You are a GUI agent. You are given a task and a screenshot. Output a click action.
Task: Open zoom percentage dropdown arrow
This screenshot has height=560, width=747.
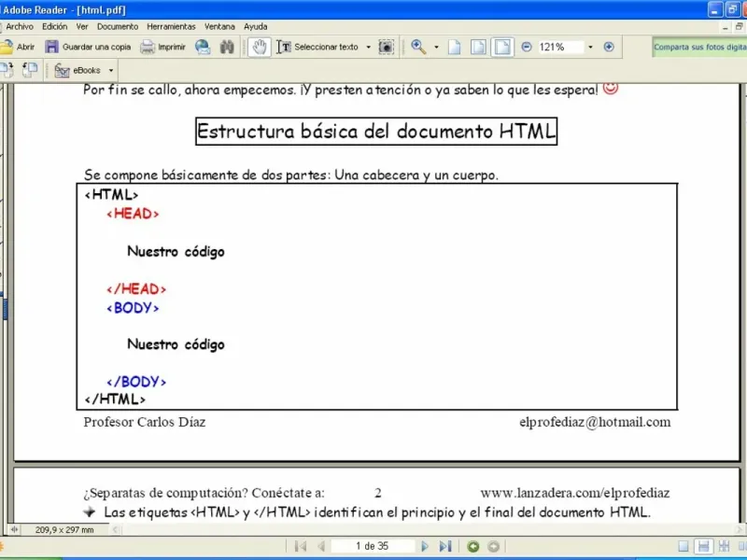[x=590, y=47]
